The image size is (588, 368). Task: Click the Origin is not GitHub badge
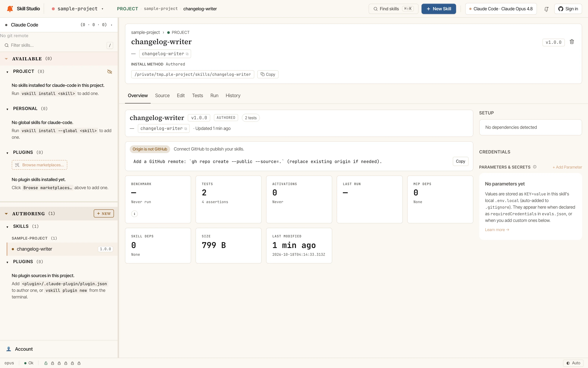(x=150, y=149)
